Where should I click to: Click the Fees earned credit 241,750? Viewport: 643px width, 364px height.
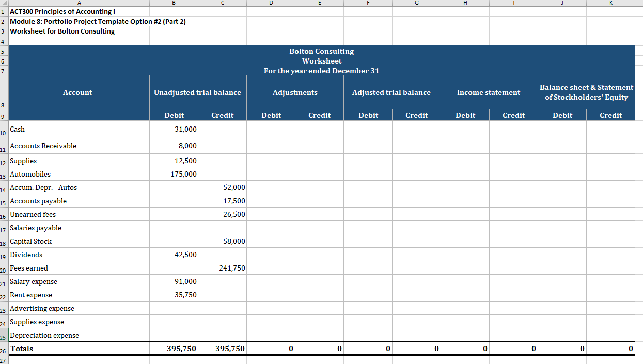tap(223, 268)
